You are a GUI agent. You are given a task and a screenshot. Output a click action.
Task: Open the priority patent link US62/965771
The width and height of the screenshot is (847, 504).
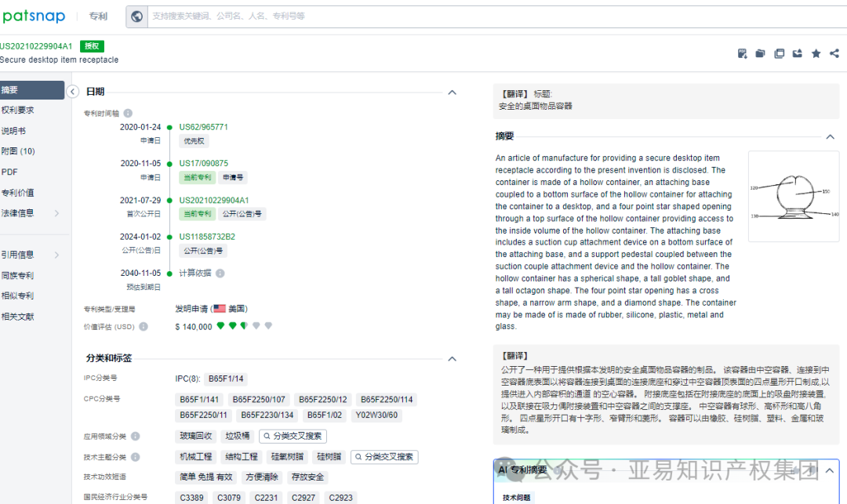pos(203,126)
